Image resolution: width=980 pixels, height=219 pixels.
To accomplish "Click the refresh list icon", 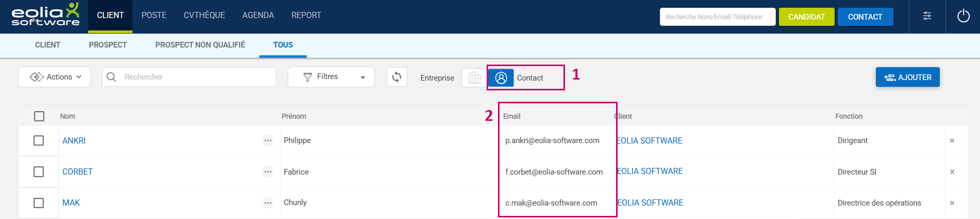I will pos(396,77).
